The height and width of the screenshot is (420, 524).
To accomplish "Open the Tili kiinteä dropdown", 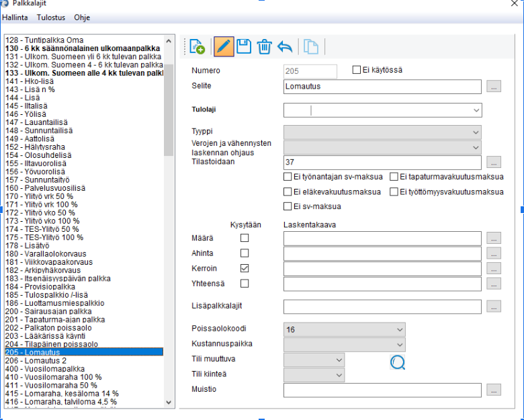I will pos(339,375).
